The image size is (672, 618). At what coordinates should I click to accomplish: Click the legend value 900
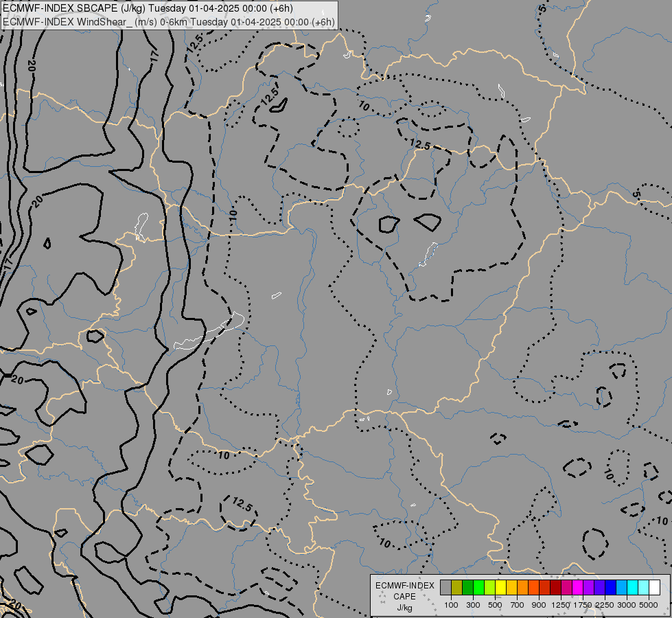(539, 605)
